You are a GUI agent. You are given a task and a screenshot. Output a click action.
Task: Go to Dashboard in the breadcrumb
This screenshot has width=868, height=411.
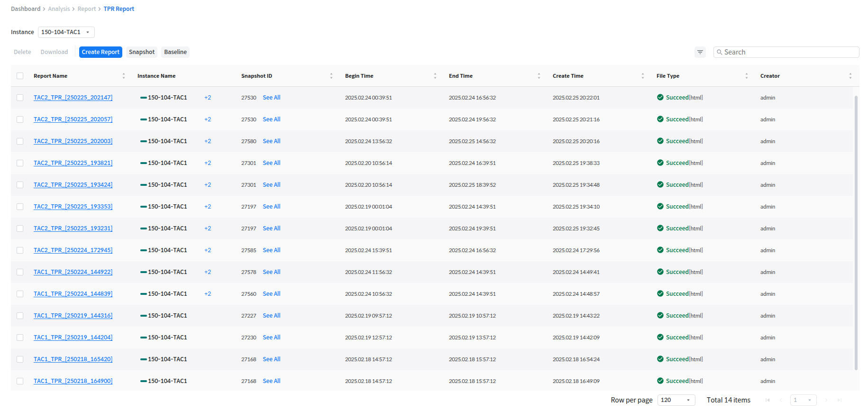[26, 9]
